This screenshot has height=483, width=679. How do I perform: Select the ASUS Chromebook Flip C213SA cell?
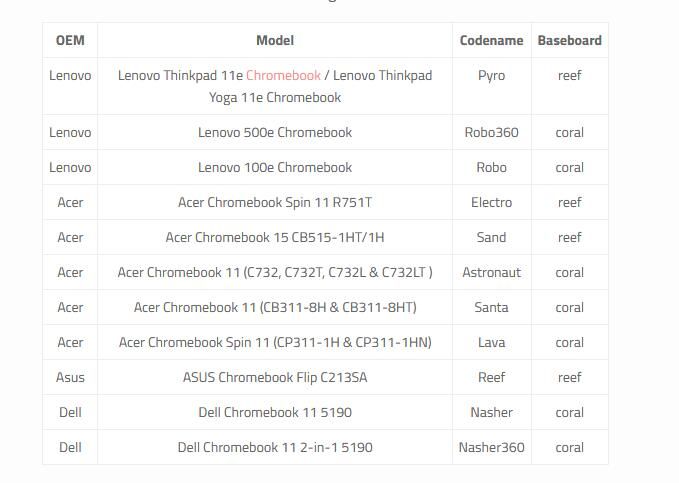275,377
